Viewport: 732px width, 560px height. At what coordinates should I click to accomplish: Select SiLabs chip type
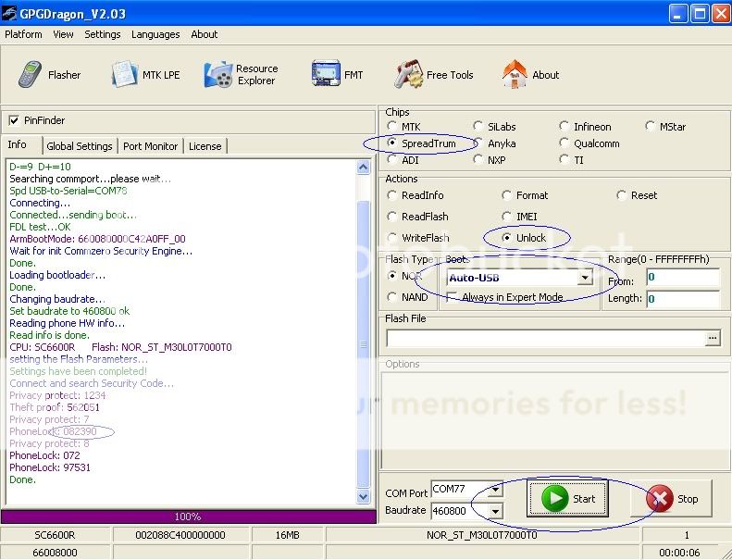pyautogui.click(x=478, y=126)
